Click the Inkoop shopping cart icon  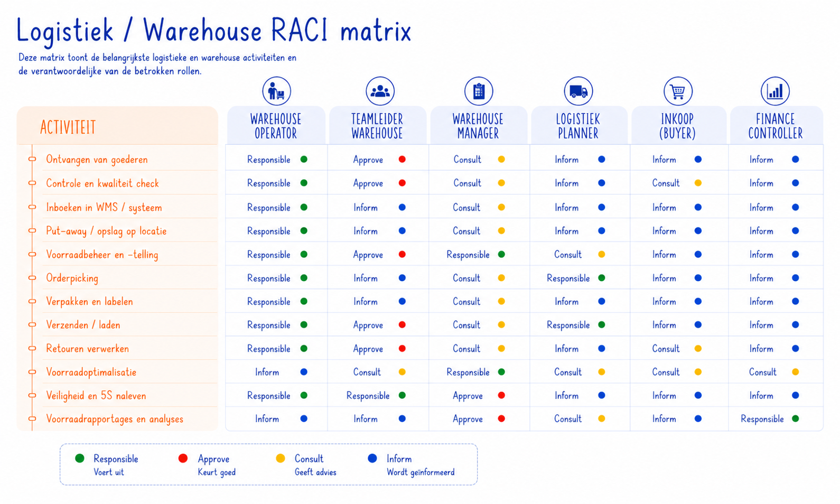click(678, 91)
